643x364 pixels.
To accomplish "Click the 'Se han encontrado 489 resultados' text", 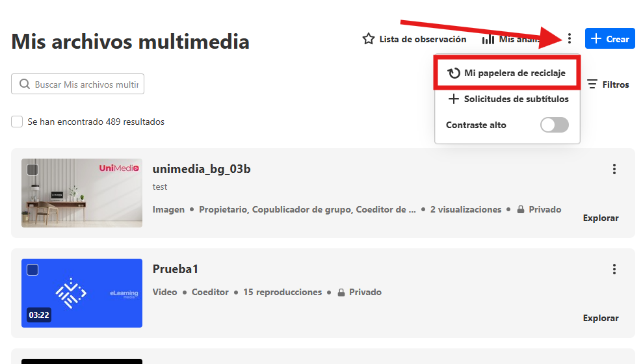I will click(x=96, y=122).
